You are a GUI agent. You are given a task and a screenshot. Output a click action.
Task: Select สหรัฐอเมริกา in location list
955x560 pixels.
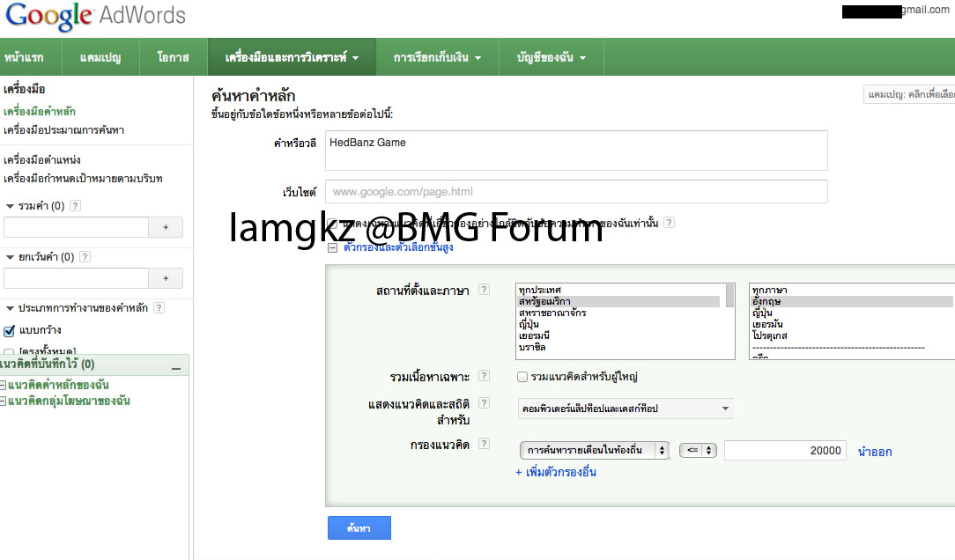tap(620, 301)
